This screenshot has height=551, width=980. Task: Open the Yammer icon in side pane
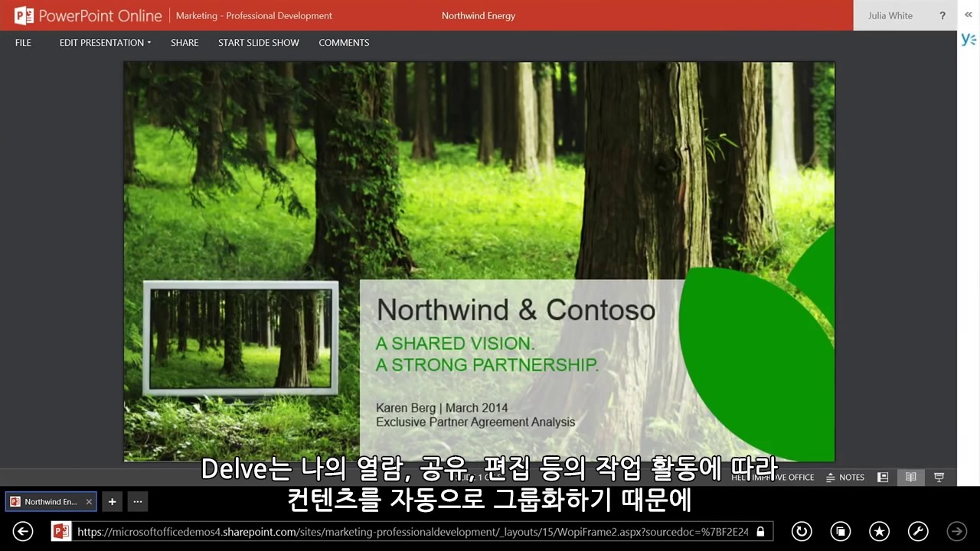click(x=969, y=40)
